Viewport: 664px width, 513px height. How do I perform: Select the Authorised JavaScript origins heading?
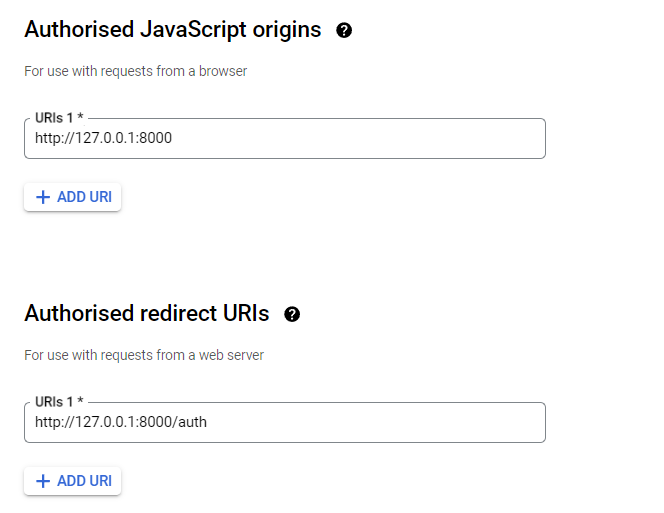coord(173,30)
